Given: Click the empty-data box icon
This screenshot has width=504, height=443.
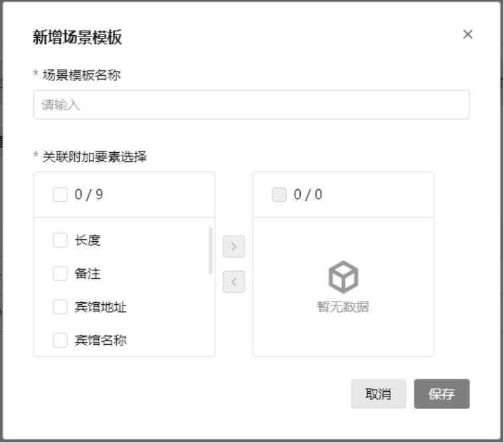Looking at the screenshot, I should coord(343,278).
